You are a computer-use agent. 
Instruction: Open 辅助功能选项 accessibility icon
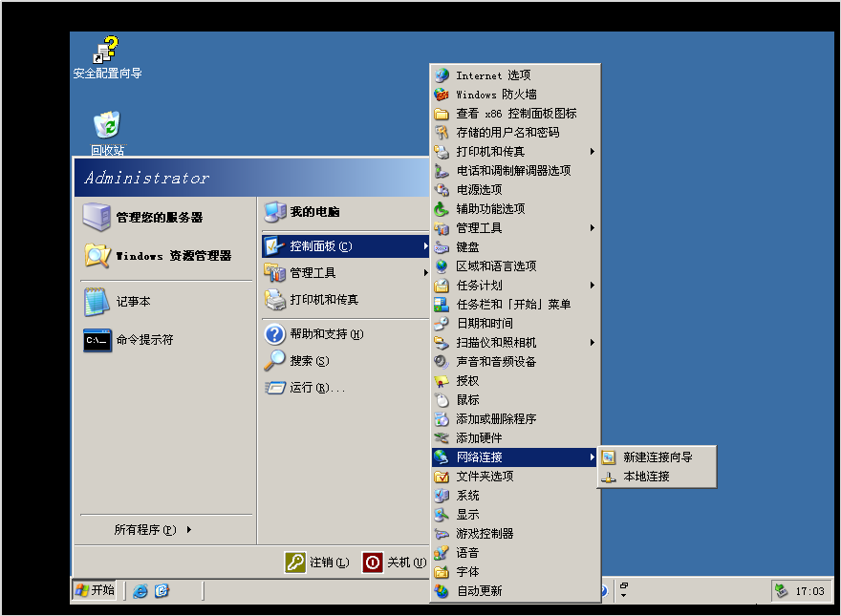(x=442, y=208)
